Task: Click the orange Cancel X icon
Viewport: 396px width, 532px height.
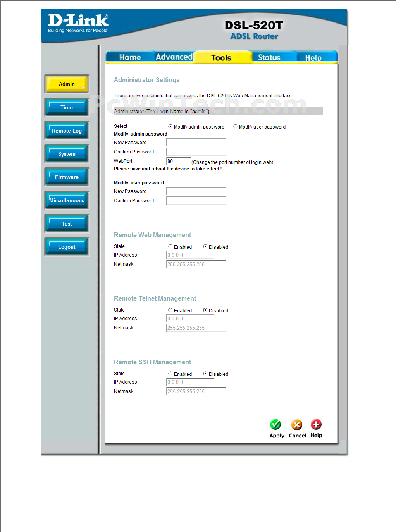Action: [x=297, y=425]
